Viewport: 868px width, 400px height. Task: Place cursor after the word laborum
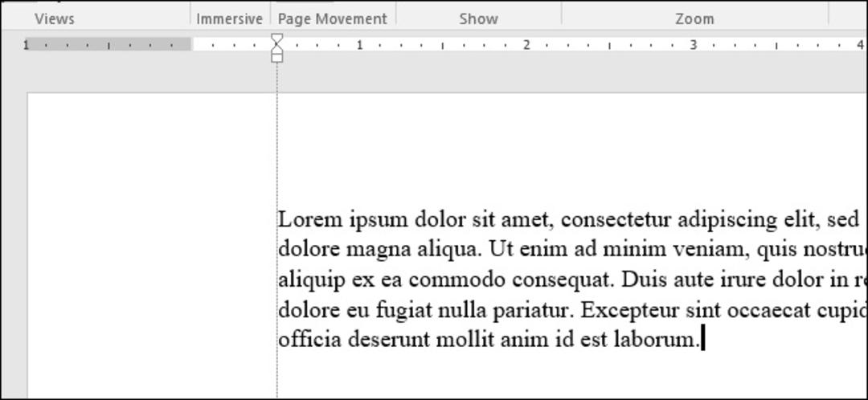click(x=701, y=339)
